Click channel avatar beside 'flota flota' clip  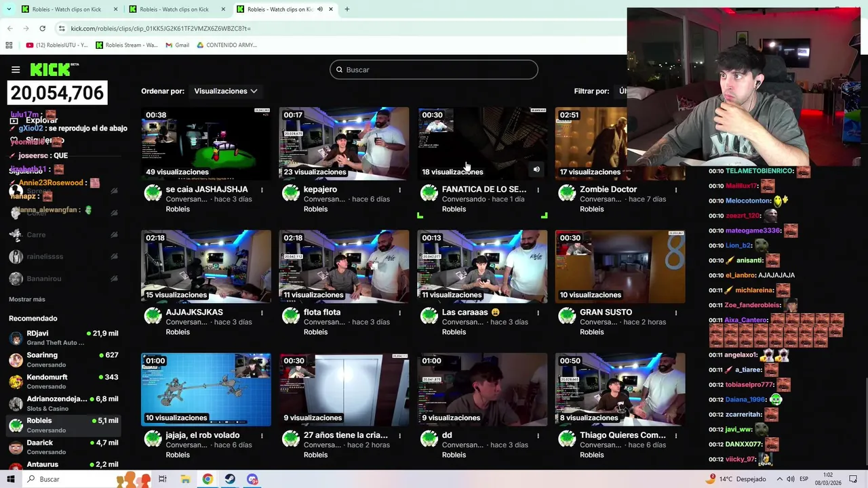(291, 317)
